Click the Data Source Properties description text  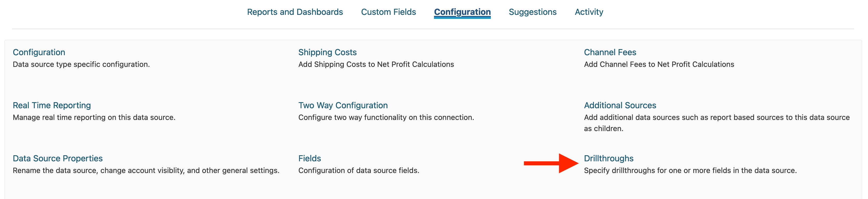[146, 170]
